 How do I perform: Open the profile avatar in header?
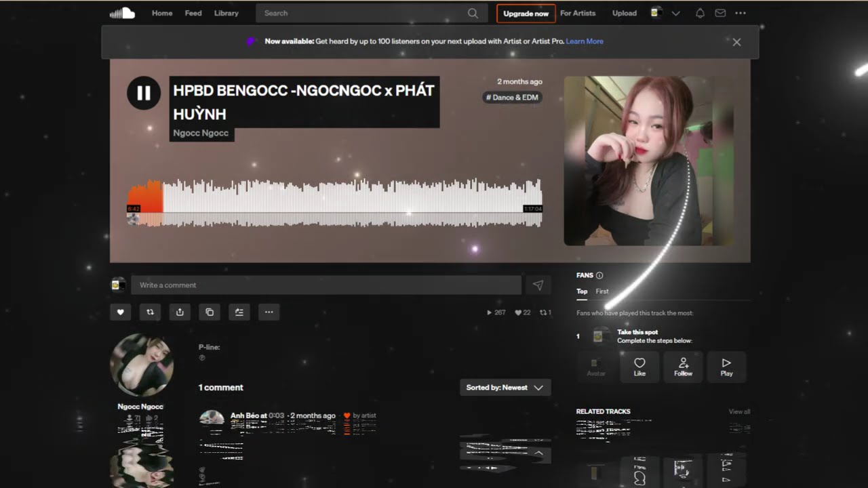[656, 13]
